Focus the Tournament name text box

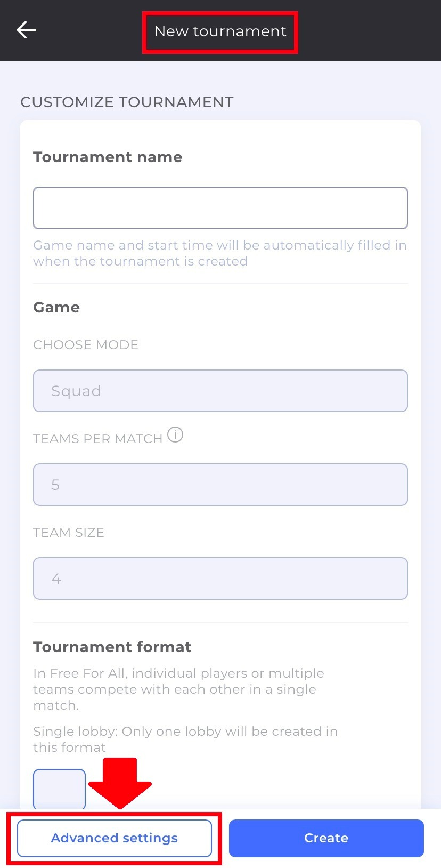[220, 208]
